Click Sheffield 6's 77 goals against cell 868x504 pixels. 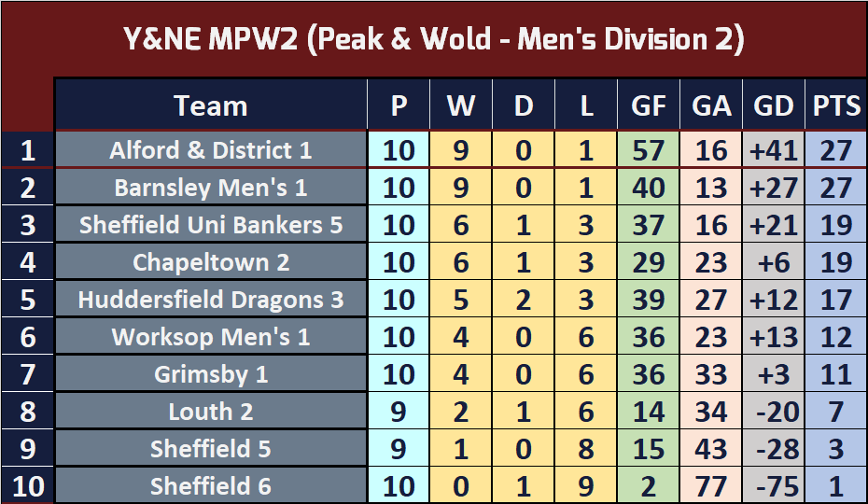pos(711,486)
